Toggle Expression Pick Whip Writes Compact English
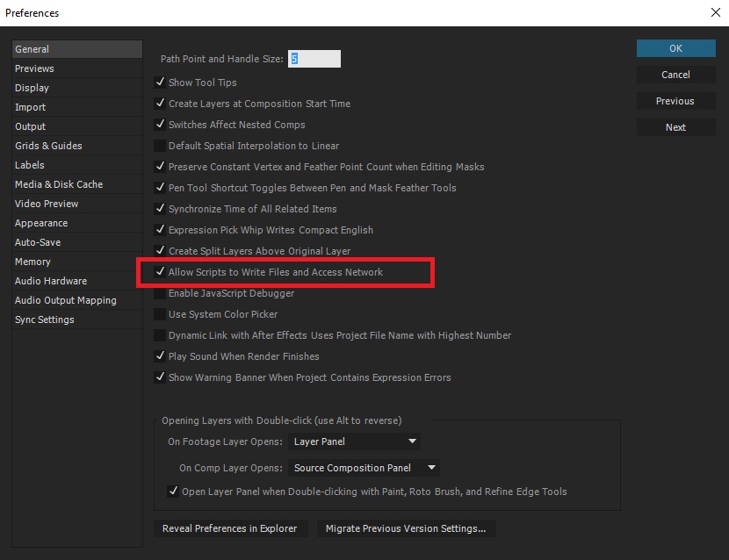The image size is (729, 560). coord(160,230)
